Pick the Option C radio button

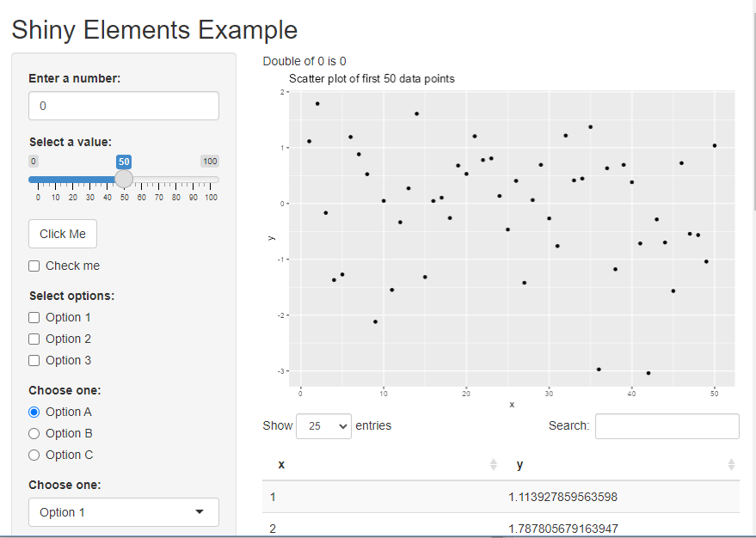(x=34, y=455)
